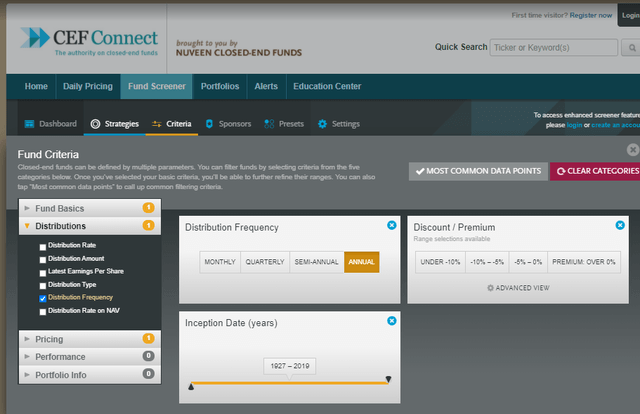Image resolution: width=640 pixels, height=414 pixels.
Task: Enable the Distribution Type checkbox
Action: tap(42, 284)
